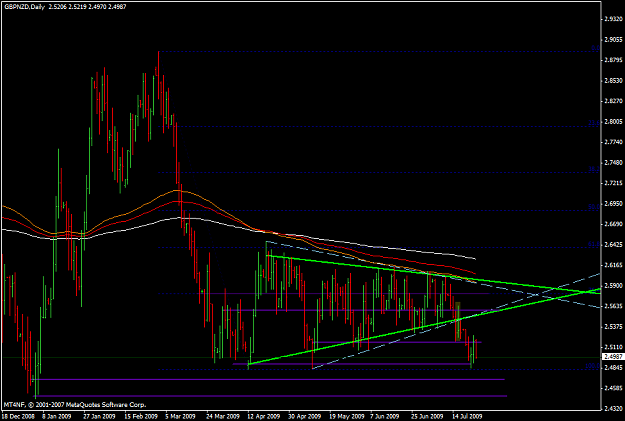
Task: Click the current price tag 2.4987
Action: (x=613, y=357)
